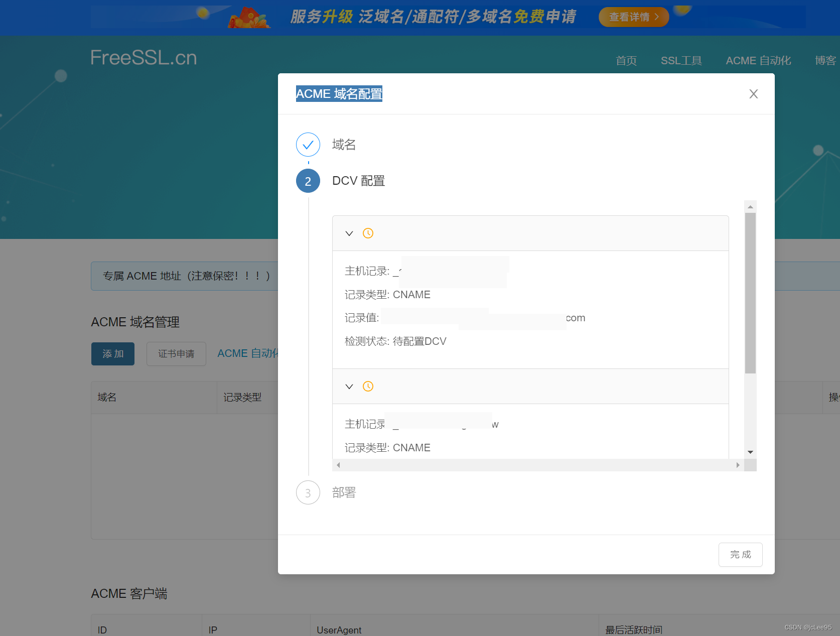Open the 博客 menu item
This screenshot has width=840, height=636.
[x=825, y=61]
